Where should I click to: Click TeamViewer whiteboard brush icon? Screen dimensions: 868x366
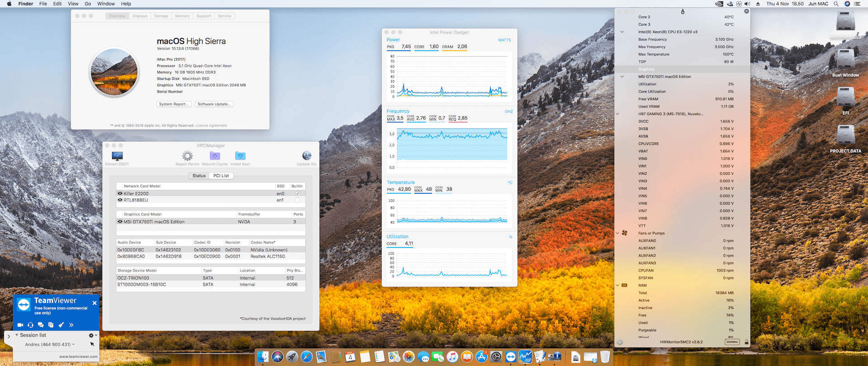61,325
